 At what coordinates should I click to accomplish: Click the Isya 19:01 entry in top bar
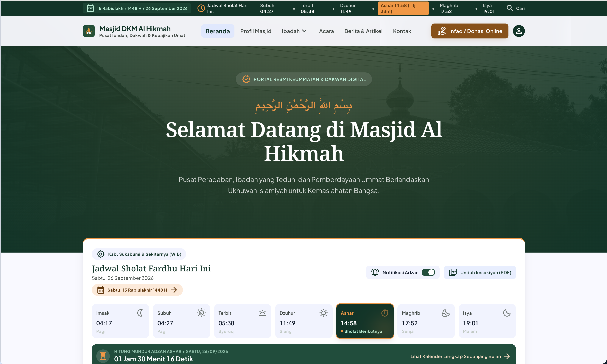point(488,8)
